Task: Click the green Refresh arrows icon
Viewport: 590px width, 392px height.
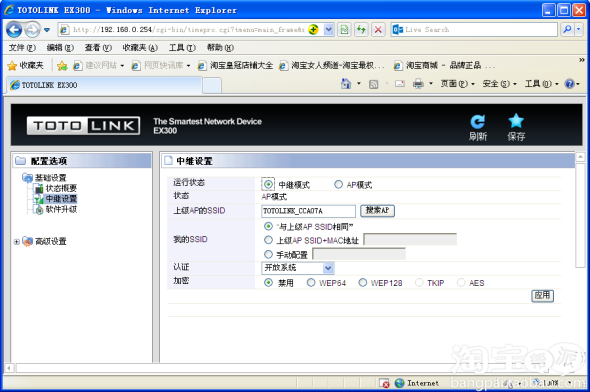Action: click(x=361, y=29)
